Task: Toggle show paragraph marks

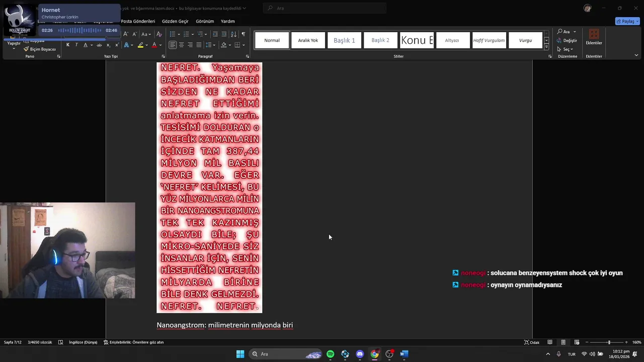Action: 243,34
